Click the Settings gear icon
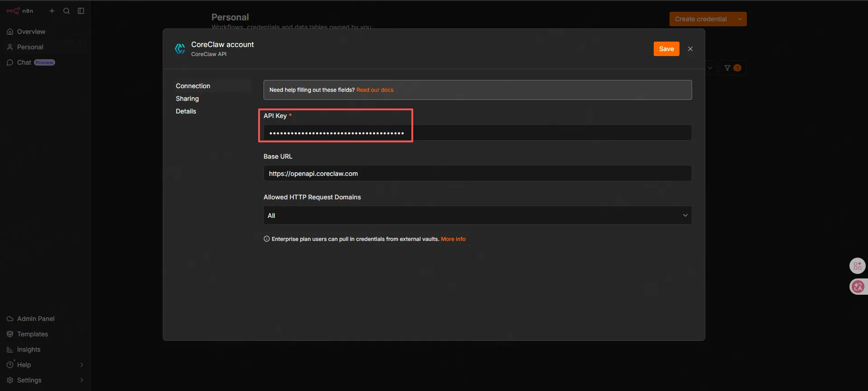 (10, 380)
